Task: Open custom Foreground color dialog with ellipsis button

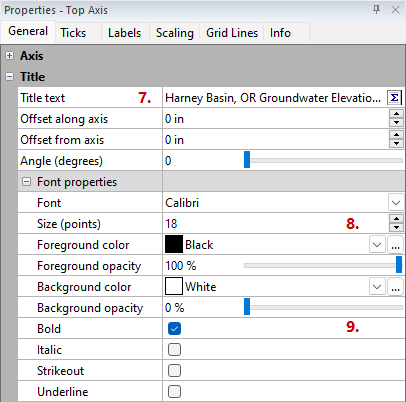Action: coord(395,245)
